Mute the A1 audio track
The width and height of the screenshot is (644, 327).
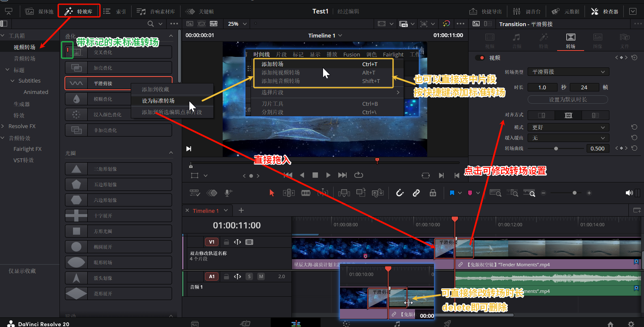(x=261, y=276)
